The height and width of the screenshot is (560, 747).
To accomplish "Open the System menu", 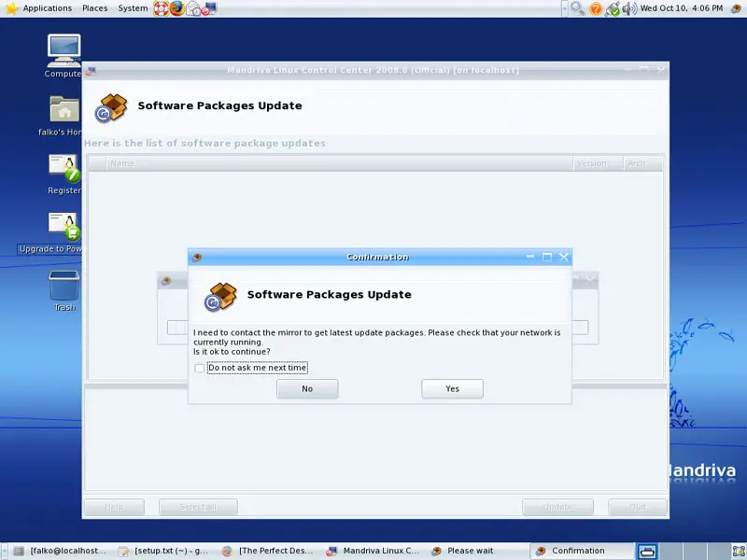I will (133, 8).
